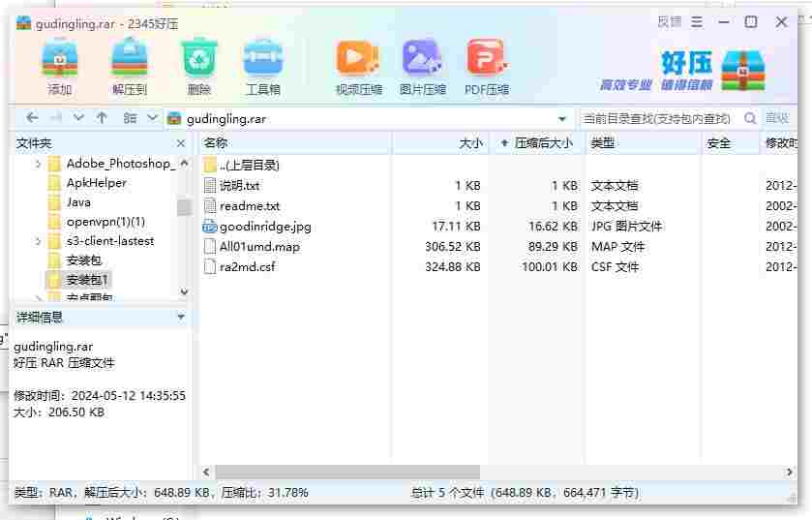Open the view mode dropdown arrow
Viewport: 812px width, 520px height.
[152, 118]
